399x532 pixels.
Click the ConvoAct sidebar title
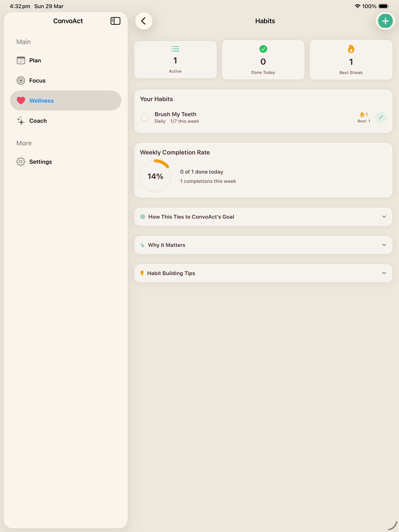click(68, 21)
